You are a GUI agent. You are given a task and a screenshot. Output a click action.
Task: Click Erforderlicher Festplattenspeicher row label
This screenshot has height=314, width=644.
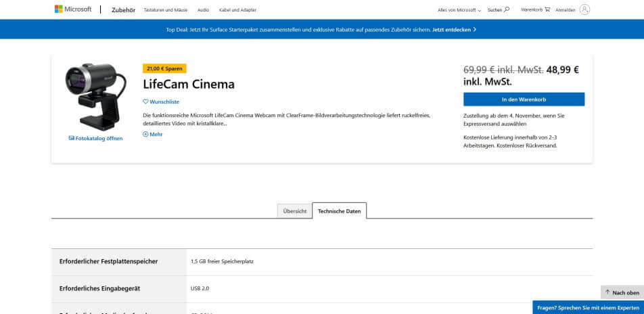click(x=108, y=261)
